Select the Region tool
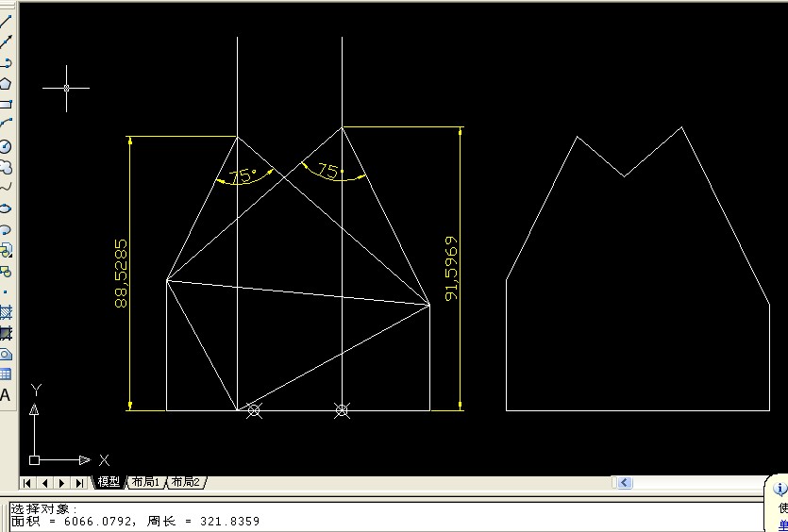This screenshot has height=532, width=788. [x=6, y=354]
